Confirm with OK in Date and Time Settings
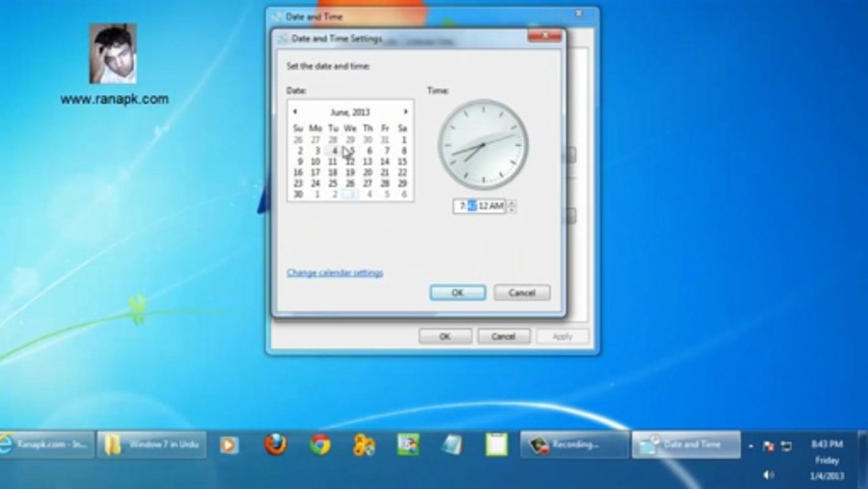 pyautogui.click(x=457, y=293)
